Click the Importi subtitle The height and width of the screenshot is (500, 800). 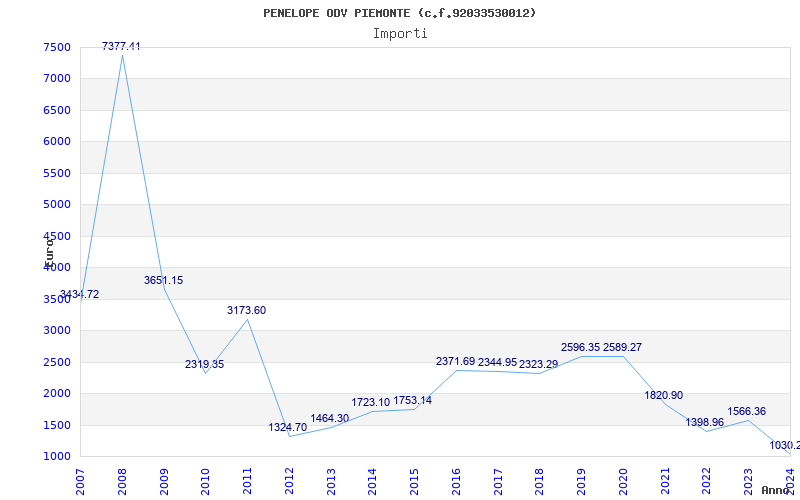(x=400, y=34)
